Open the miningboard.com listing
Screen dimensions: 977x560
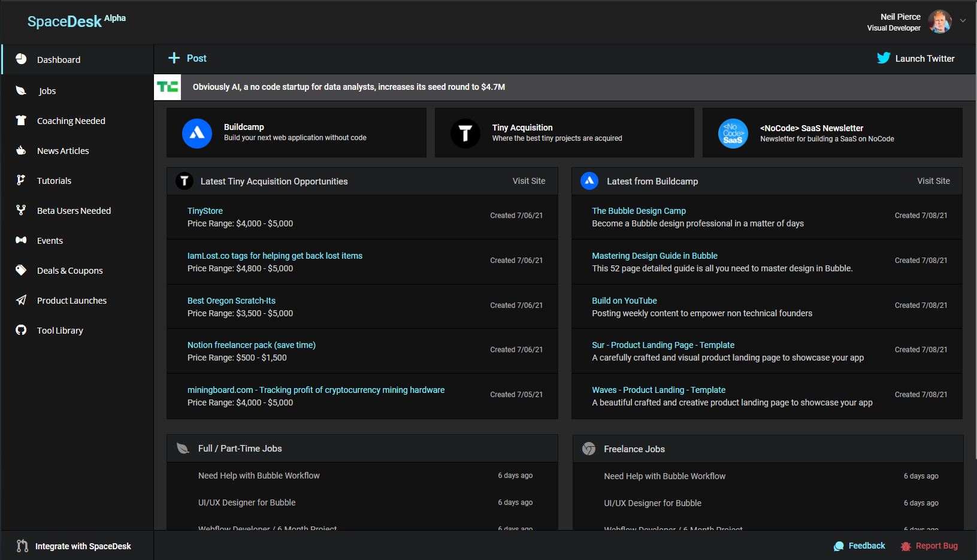coord(316,390)
